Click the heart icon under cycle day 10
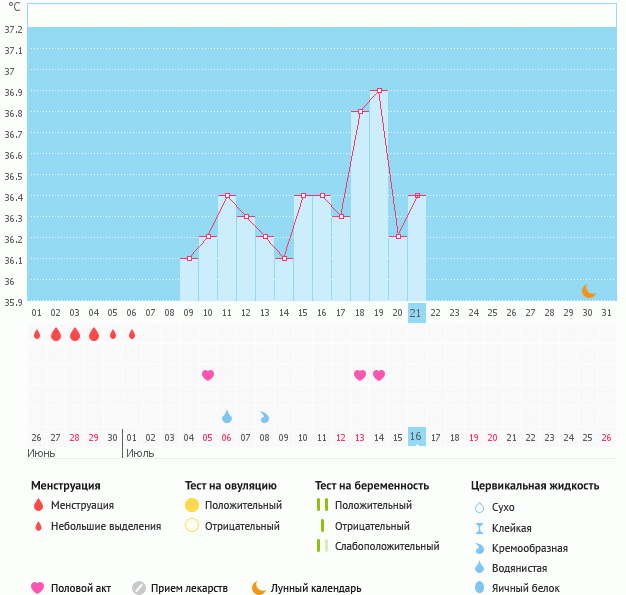This screenshot has width=626, height=595. coord(208,375)
